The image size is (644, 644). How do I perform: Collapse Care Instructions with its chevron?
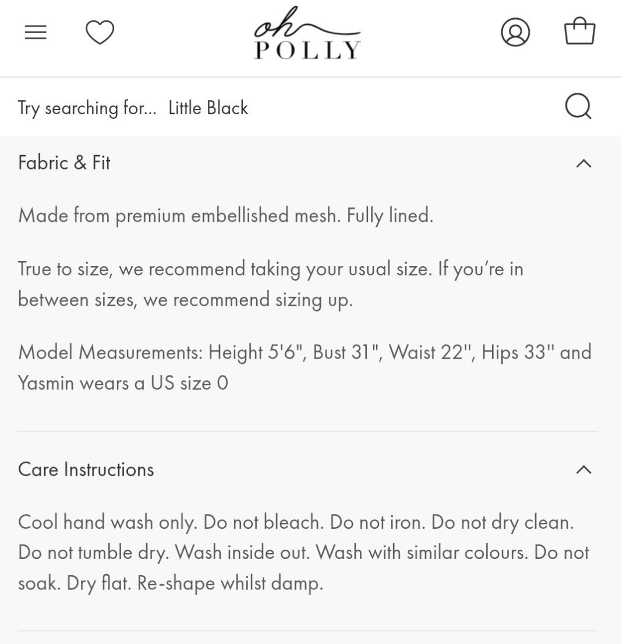(x=583, y=469)
